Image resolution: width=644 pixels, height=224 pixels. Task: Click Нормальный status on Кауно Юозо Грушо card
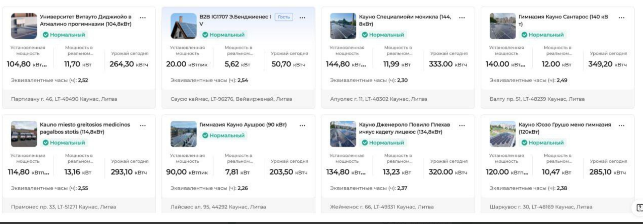[x=542, y=142]
